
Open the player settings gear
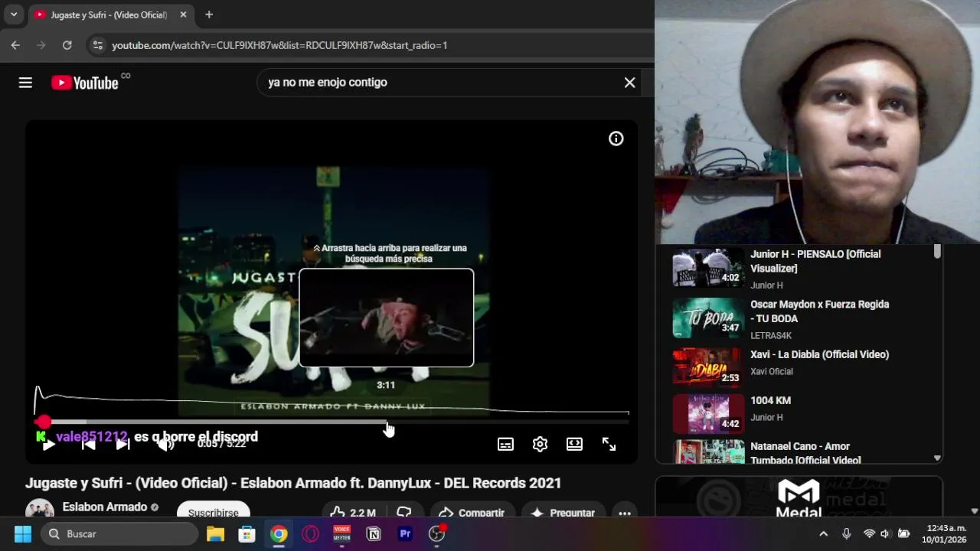coord(540,444)
